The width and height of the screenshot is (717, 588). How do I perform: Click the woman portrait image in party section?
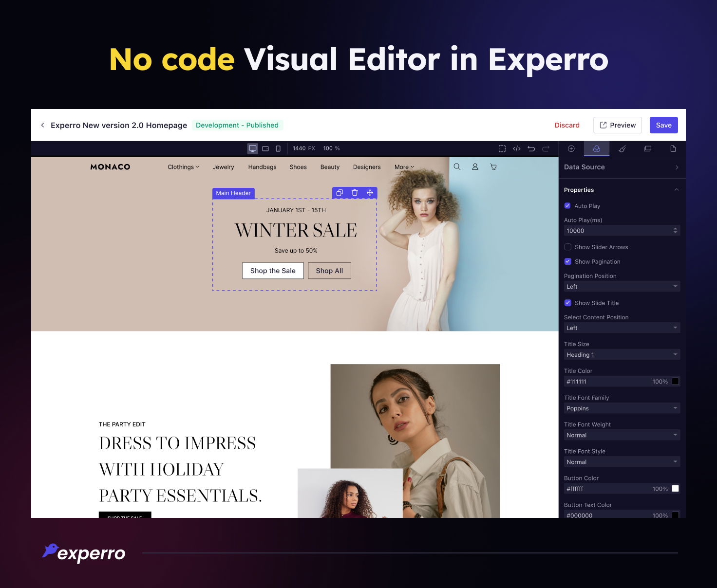point(415,441)
